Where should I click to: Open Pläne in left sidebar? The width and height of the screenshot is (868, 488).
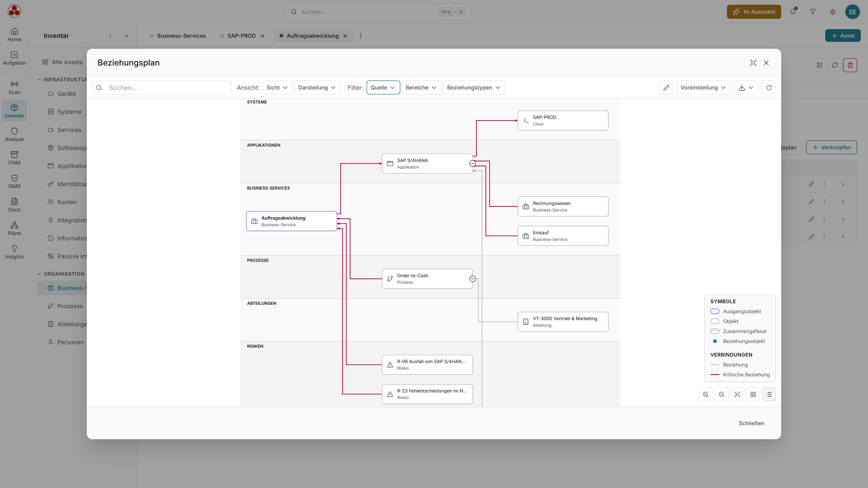tap(14, 229)
